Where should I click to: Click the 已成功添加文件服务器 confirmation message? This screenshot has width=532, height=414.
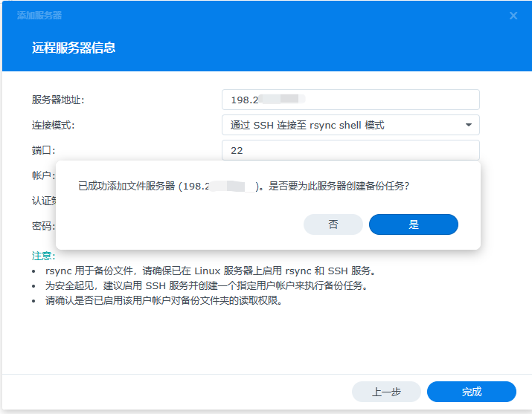244,187
